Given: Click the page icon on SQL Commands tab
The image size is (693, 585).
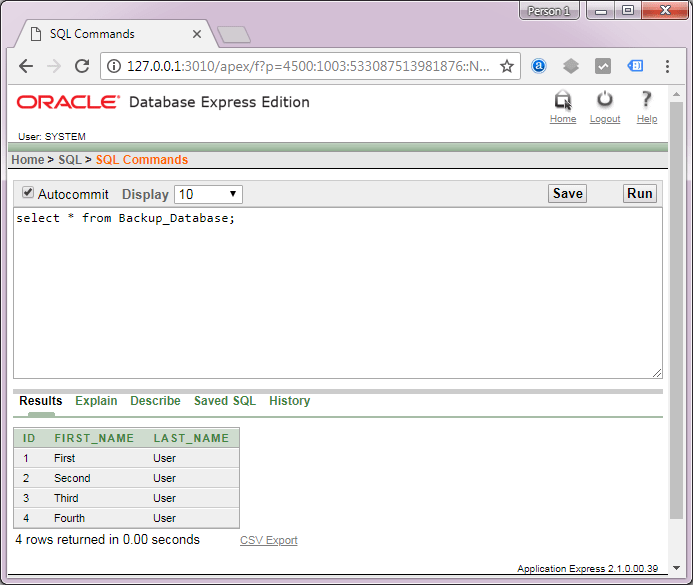Looking at the screenshot, I should (36, 34).
